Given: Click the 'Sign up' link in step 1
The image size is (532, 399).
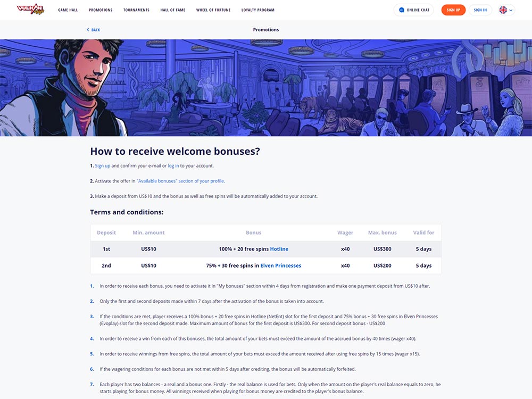Looking at the screenshot, I should [103, 165].
